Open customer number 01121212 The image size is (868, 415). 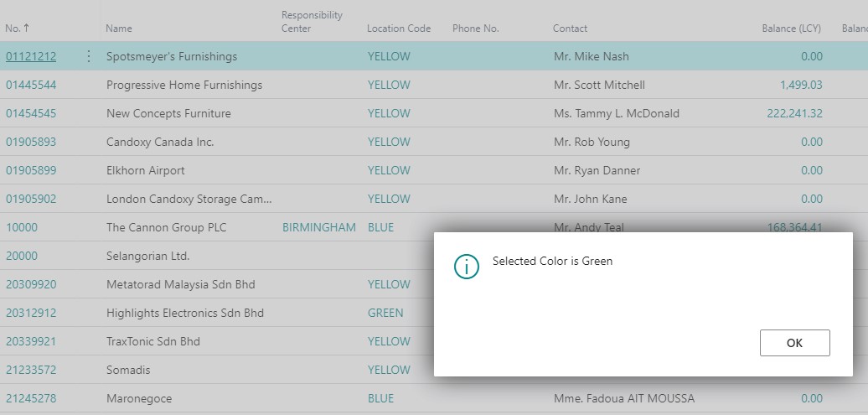click(x=31, y=57)
